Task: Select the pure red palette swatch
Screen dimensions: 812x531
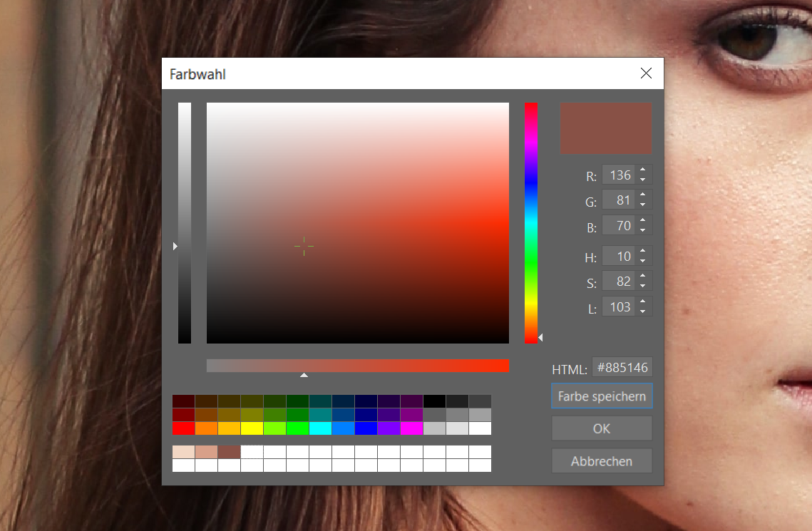Action: 183,428
